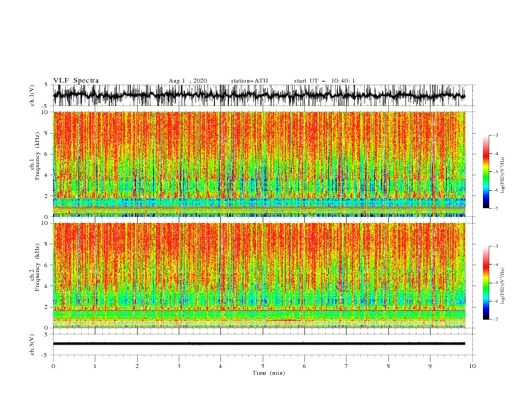Image resolution: width=532 pixels, height=411 pixels.
Task: Click time axis tick label "4"
Action: [x=220, y=366]
